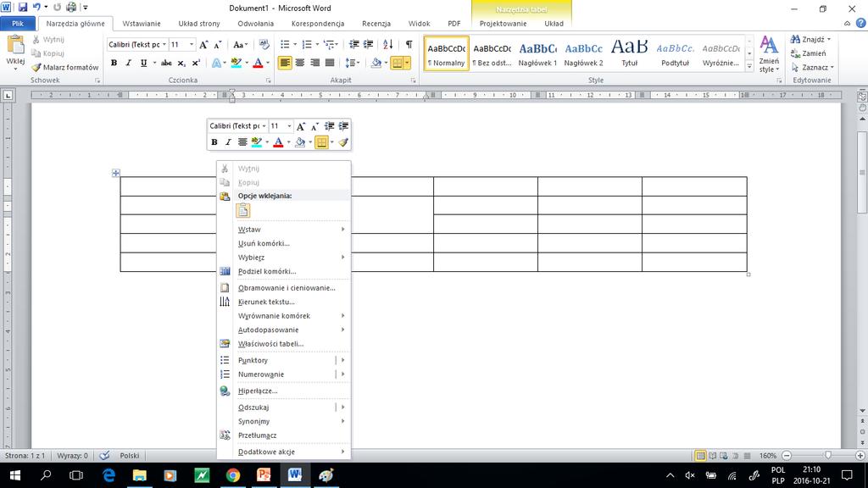Open the Zmień style dropdown
This screenshot has height=488, width=868.
coord(769,53)
